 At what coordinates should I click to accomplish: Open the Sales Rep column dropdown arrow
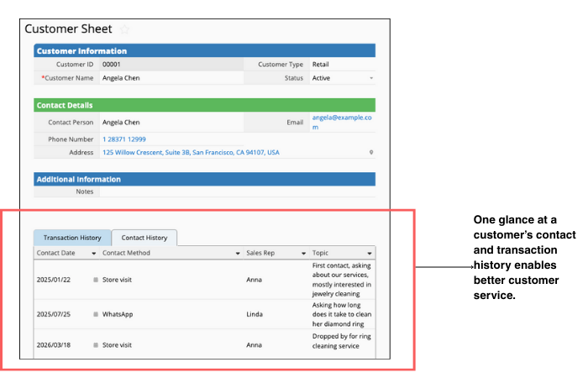[302, 253]
